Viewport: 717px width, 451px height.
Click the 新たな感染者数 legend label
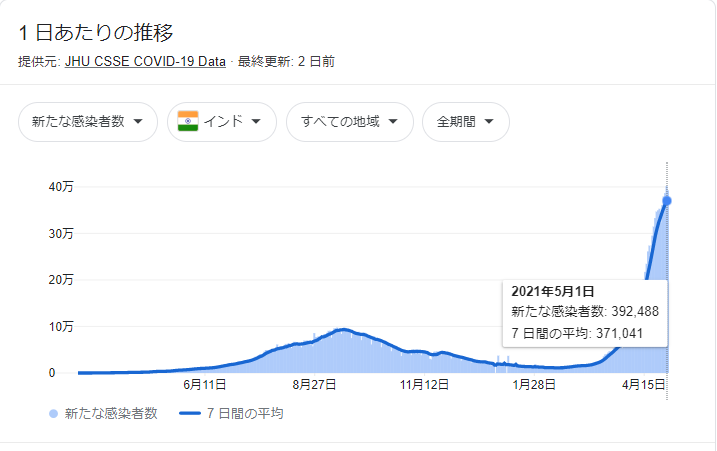(x=111, y=413)
